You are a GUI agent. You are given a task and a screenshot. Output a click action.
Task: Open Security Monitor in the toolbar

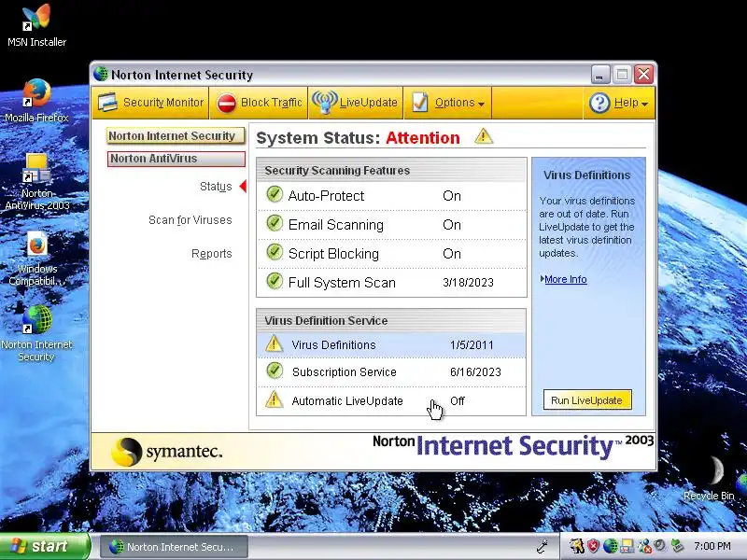[150, 103]
